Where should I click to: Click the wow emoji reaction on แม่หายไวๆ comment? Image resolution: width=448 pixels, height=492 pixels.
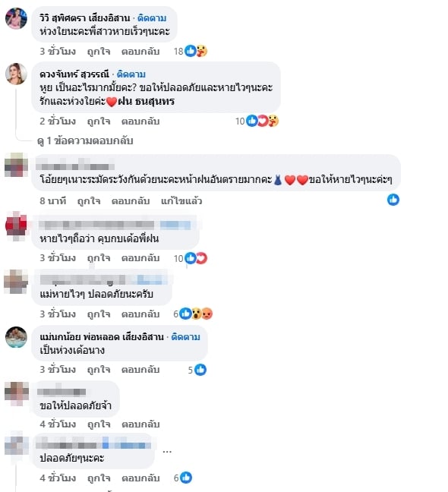click(x=197, y=314)
